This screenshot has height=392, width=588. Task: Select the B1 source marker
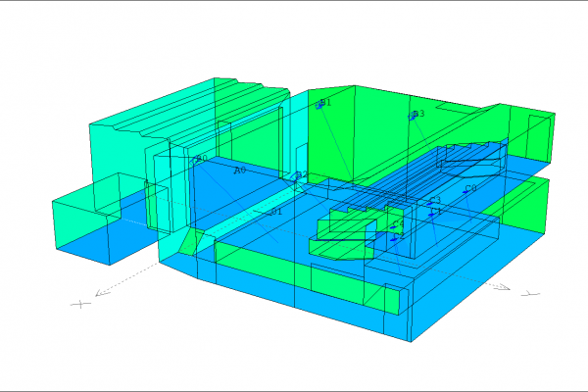pyautogui.click(x=319, y=106)
